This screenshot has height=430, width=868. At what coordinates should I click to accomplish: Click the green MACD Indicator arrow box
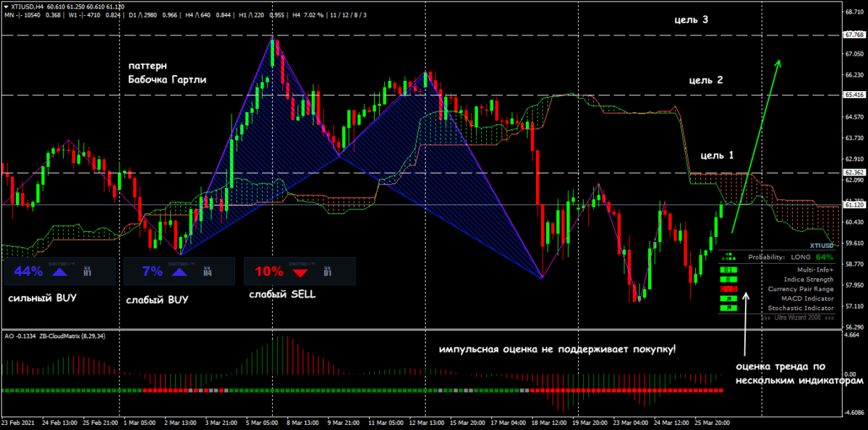728,298
